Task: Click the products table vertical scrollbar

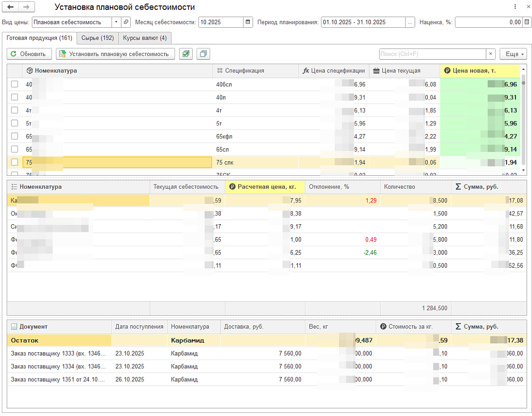Action: 523,120
